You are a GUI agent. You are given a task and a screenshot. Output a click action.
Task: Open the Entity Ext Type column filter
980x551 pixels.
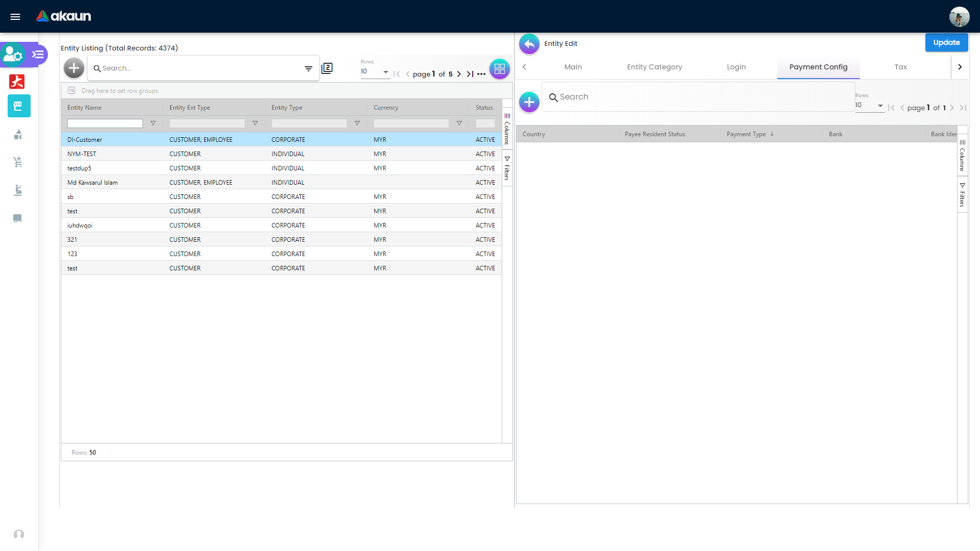[255, 123]
